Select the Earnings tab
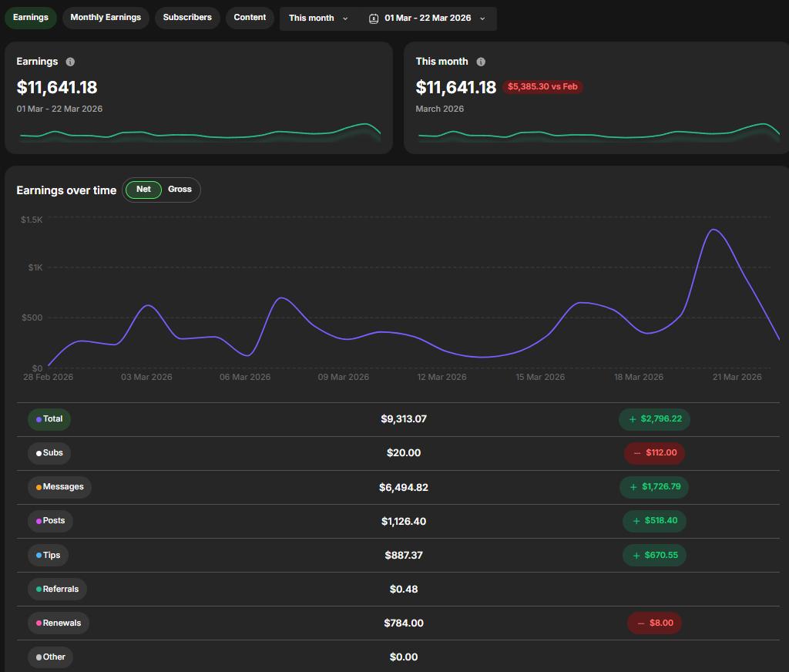789x672 pixels. [x=31, y=18]
